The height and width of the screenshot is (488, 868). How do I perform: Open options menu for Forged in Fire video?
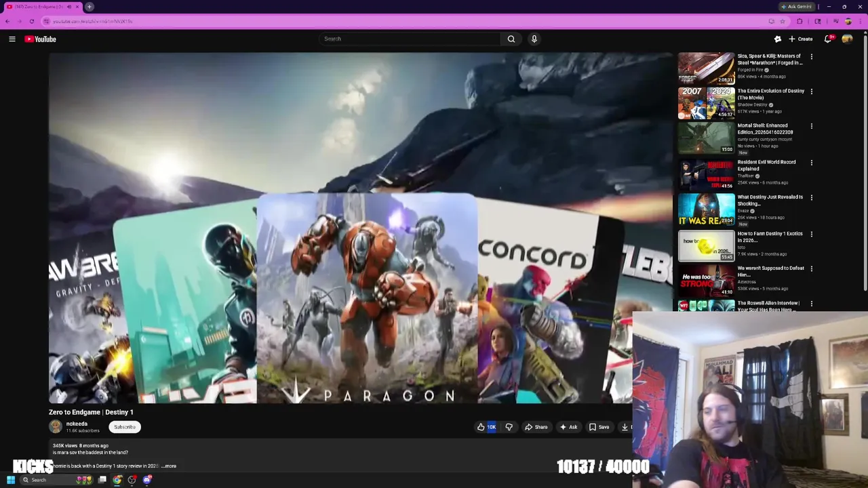click(x=811, y=57)
